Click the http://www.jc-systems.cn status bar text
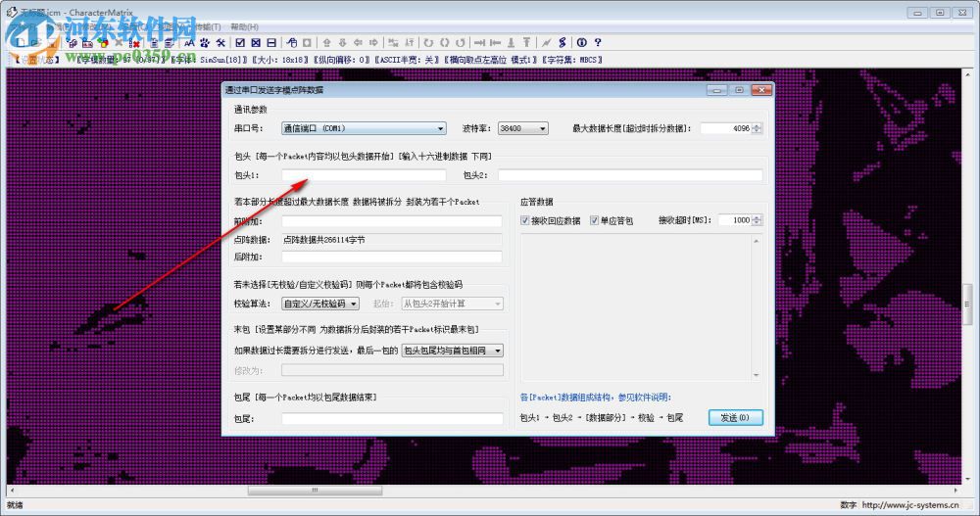Viewport: 980px width, 516px height. 910,505
